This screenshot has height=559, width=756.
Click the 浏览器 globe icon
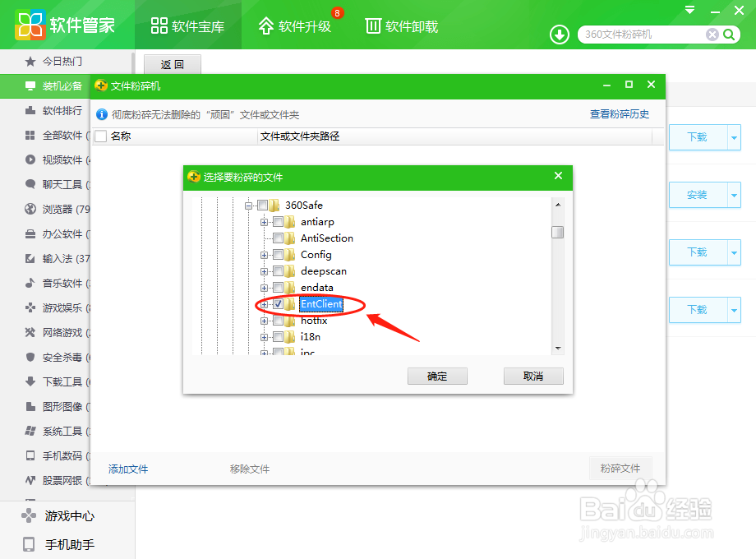pos(30,209)
